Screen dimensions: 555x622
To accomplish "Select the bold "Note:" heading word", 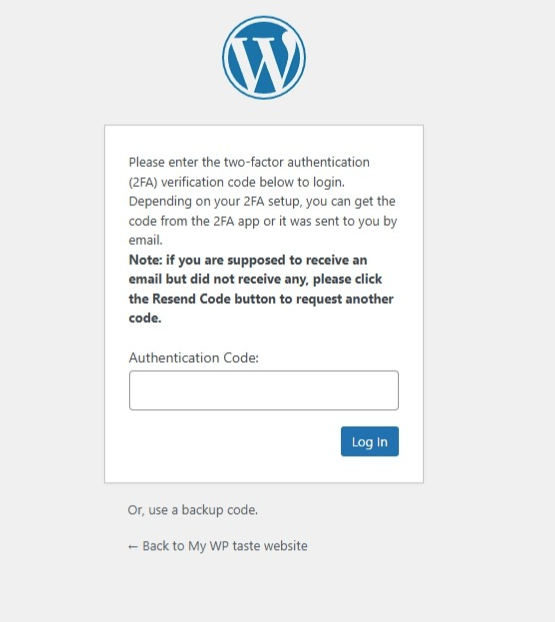I will click(146, 260).
